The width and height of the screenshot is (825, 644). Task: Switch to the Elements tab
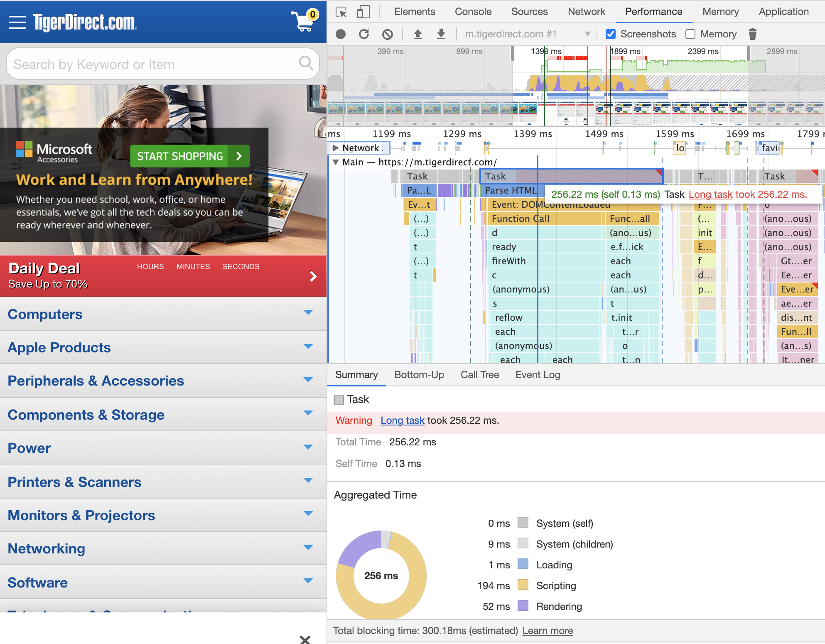click(415, 12)
